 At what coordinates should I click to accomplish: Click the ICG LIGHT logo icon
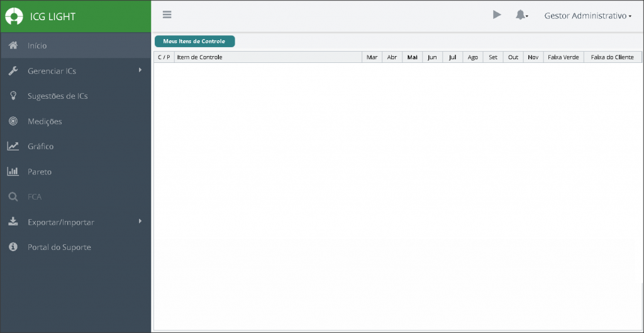tap(14, 16)
